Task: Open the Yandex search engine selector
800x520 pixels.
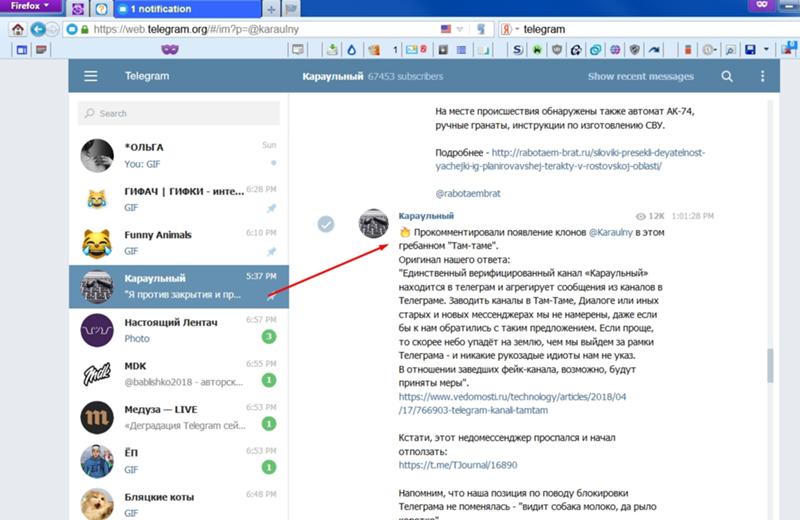Action: pos(509,29)
